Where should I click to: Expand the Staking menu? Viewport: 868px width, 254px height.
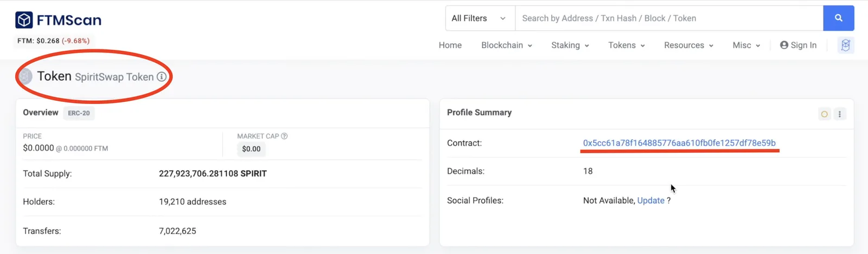tap(570, 45)
